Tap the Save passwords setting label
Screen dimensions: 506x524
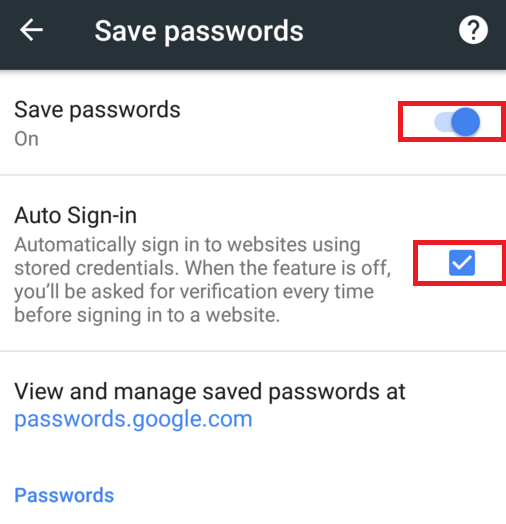[97, 110]
